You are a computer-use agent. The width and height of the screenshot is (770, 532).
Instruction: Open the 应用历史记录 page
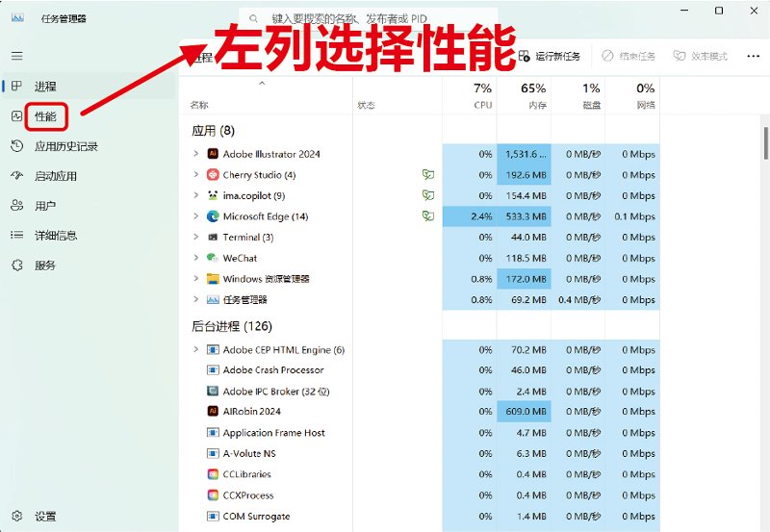[65, 146]
